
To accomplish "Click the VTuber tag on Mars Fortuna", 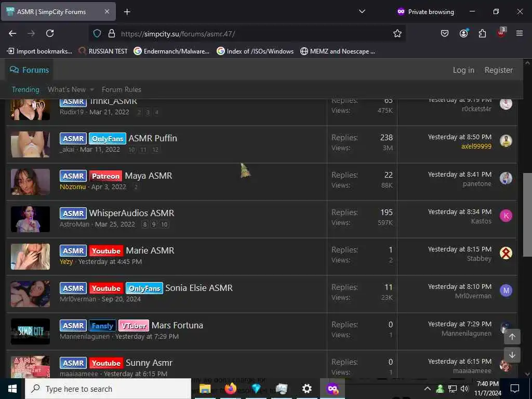I will click(x=134, y=326).
